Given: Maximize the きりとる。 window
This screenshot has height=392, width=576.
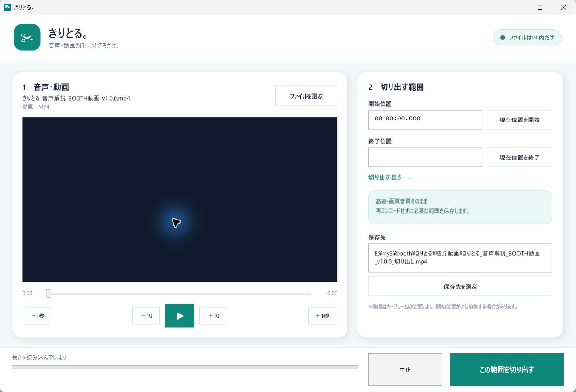Looking at the screenshot, I should click(540, 7).
